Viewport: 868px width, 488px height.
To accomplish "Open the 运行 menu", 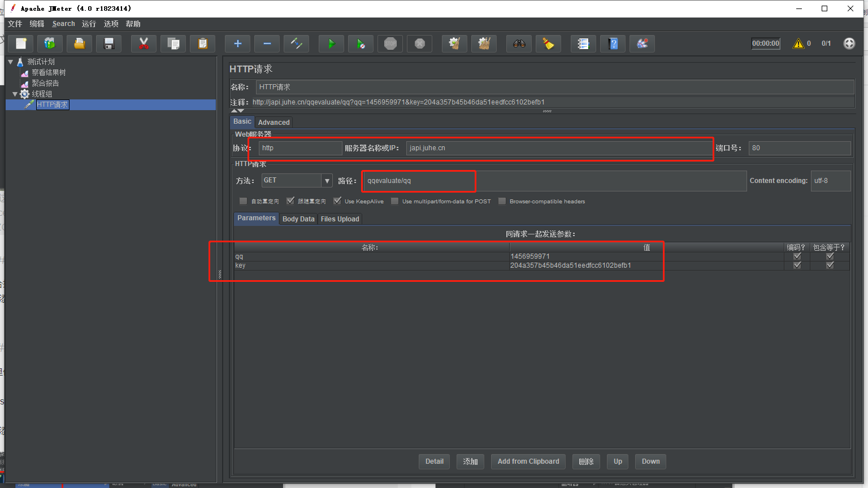I will [89, 24].
